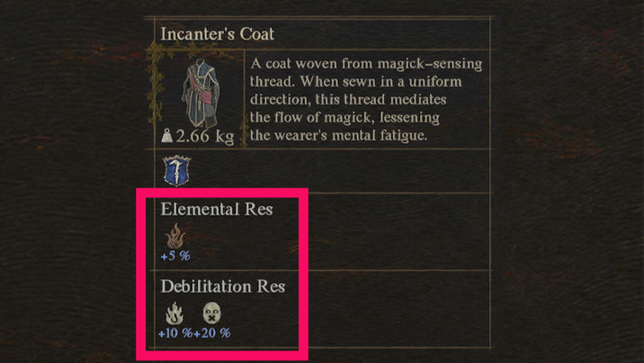Click the skull mask debilitation icon
644x363 pixels.
pyautogui.click(x=211, y=313)
